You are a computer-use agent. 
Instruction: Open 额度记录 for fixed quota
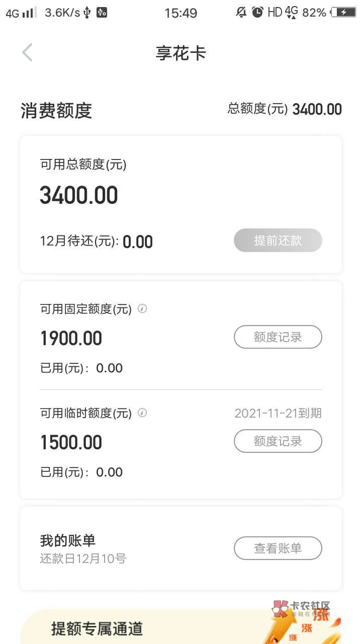point(278,337)
